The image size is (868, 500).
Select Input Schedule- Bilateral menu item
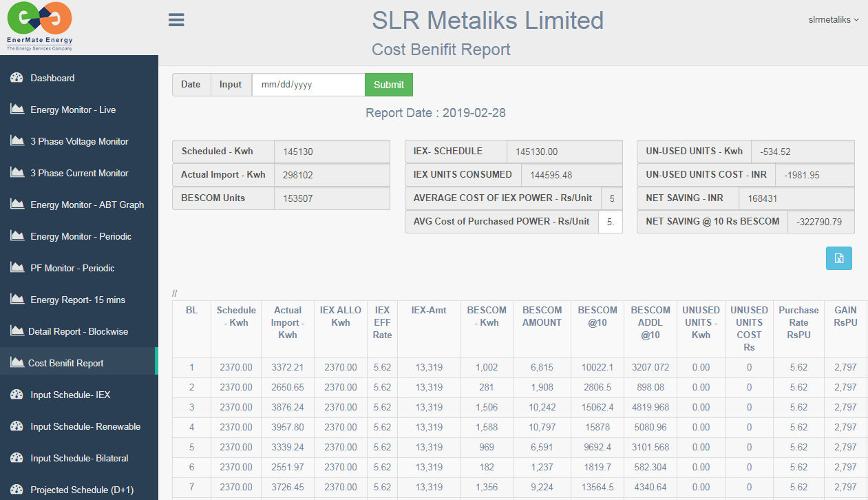(79, 458)
